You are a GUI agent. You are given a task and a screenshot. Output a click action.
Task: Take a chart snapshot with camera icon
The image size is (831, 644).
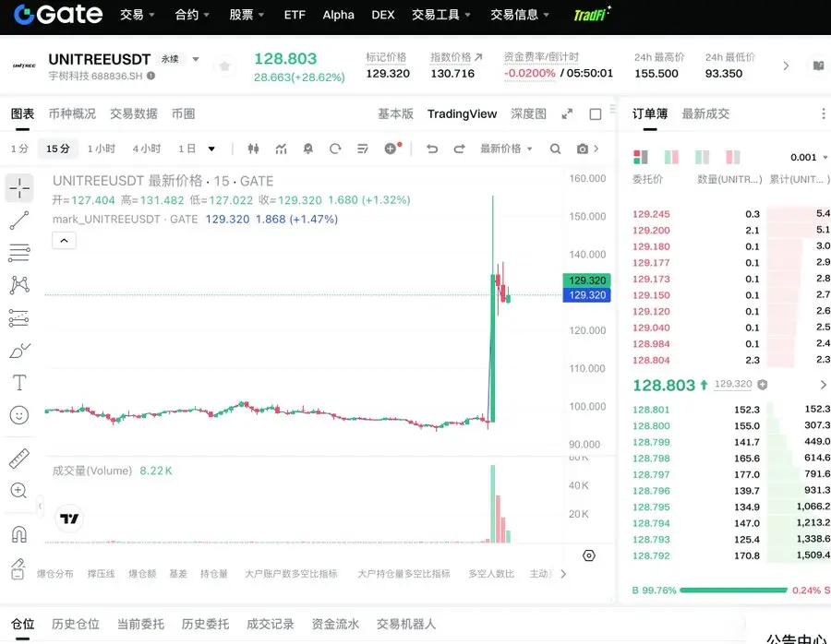tap(583, 149)
